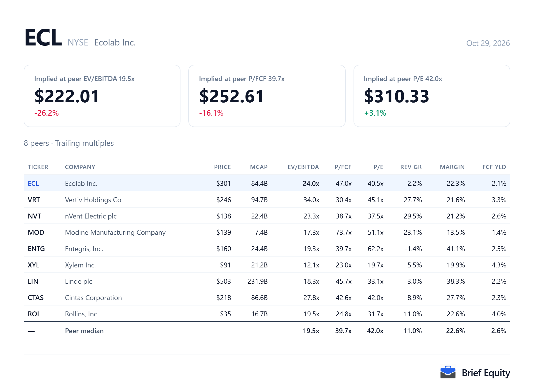Open the CTAS Cintas Corporation row
Image resolution: width=534 pixels, height=392 pixels.
point(267,297)
